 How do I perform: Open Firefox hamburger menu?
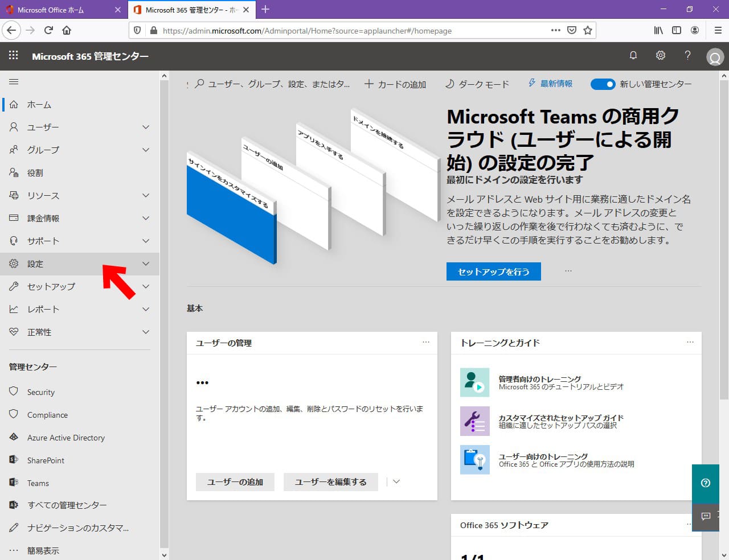coord(718,30)
